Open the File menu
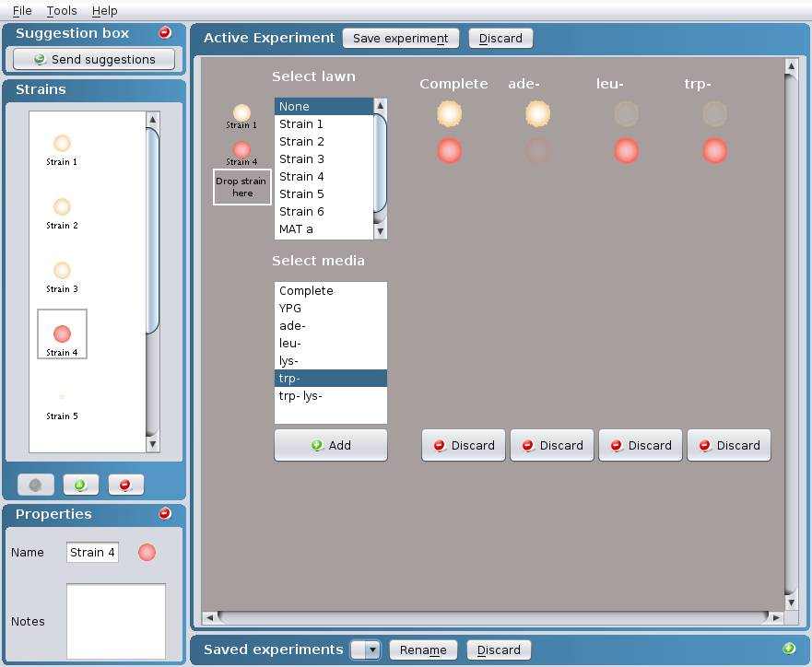This screenshot has height=667, width=812. 22,10
